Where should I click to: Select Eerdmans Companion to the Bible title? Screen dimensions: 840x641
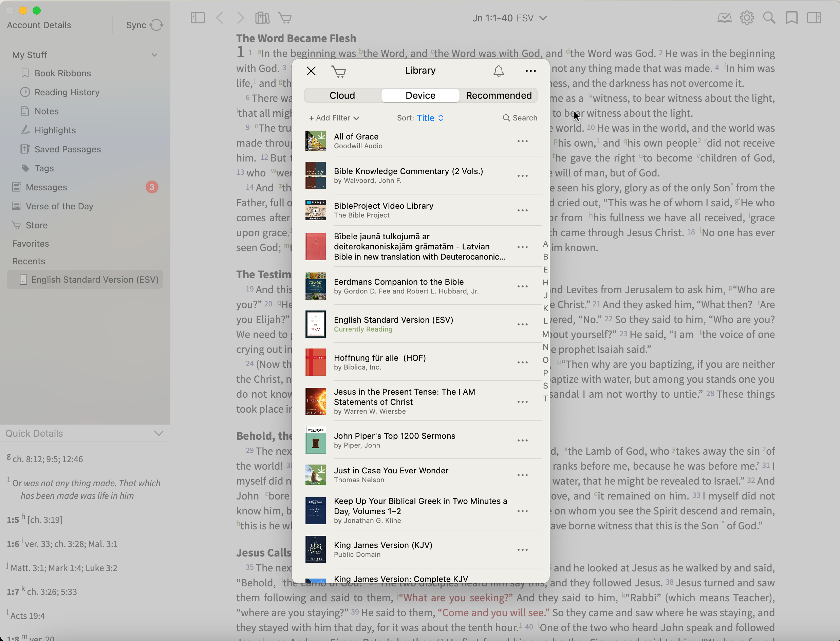[398, 282]
